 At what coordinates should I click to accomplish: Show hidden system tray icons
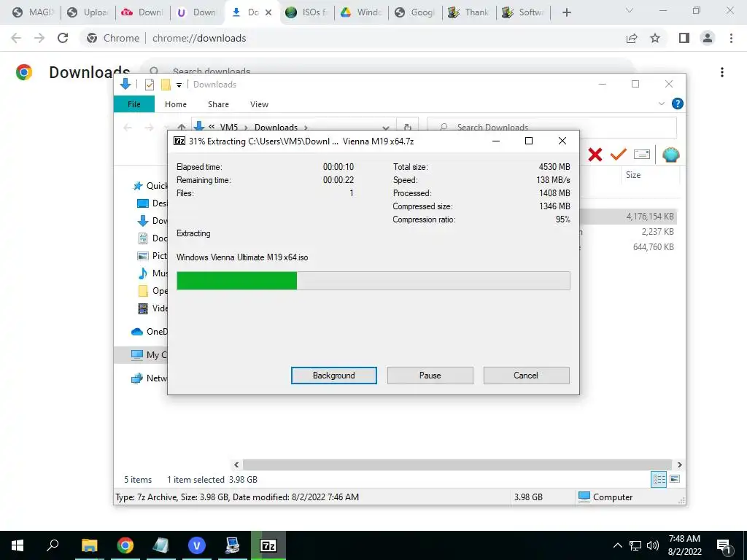[617, 545]
